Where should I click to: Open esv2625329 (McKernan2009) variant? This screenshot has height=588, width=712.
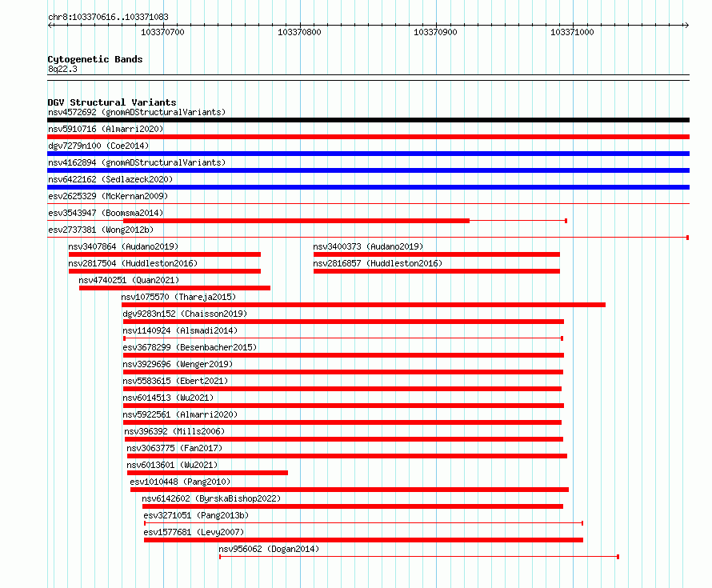click(108, 196)
